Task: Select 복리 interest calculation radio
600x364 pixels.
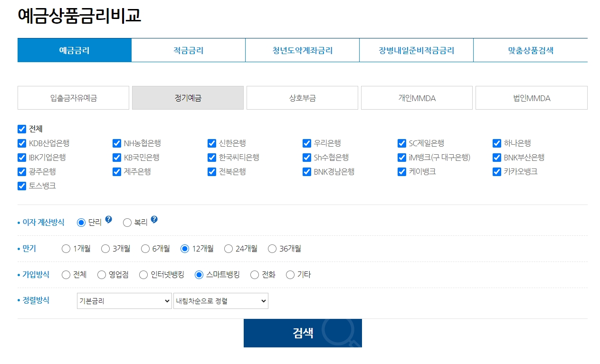Action: (127, 223)
